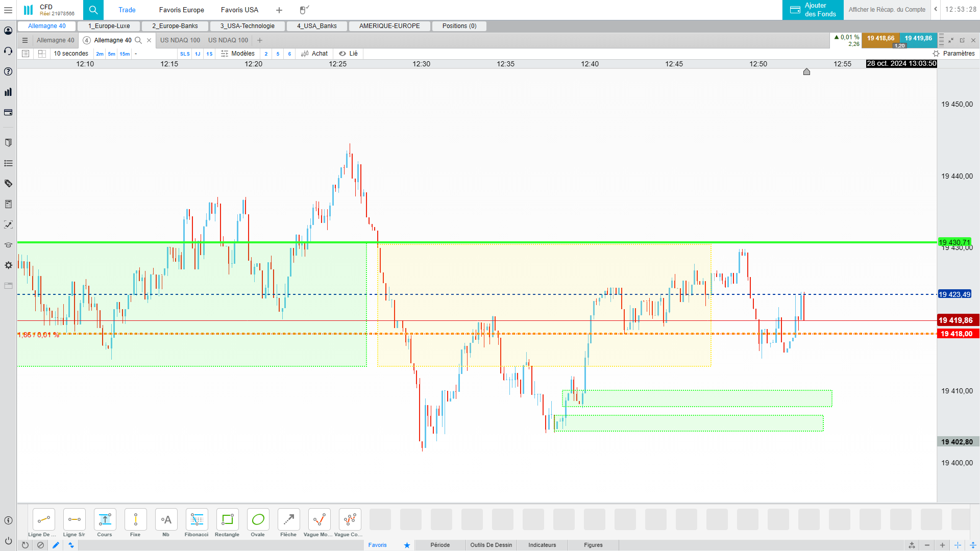Select the Rectangle drawing tool

click(x=227, y=520)
